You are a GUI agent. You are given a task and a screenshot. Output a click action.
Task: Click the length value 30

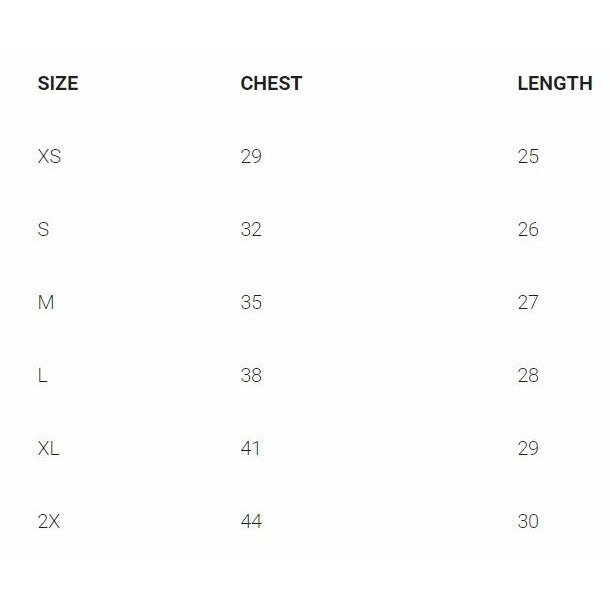pyautogui.click(x=528, y=522)
